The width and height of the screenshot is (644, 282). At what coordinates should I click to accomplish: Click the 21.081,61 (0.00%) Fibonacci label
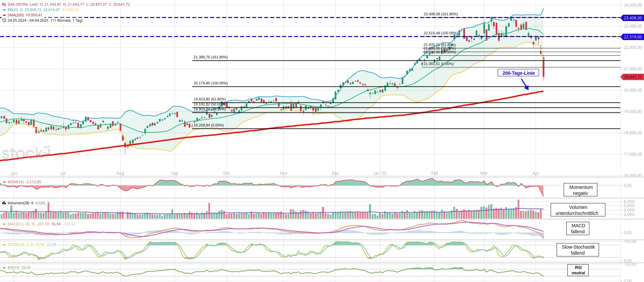point(439,64)
